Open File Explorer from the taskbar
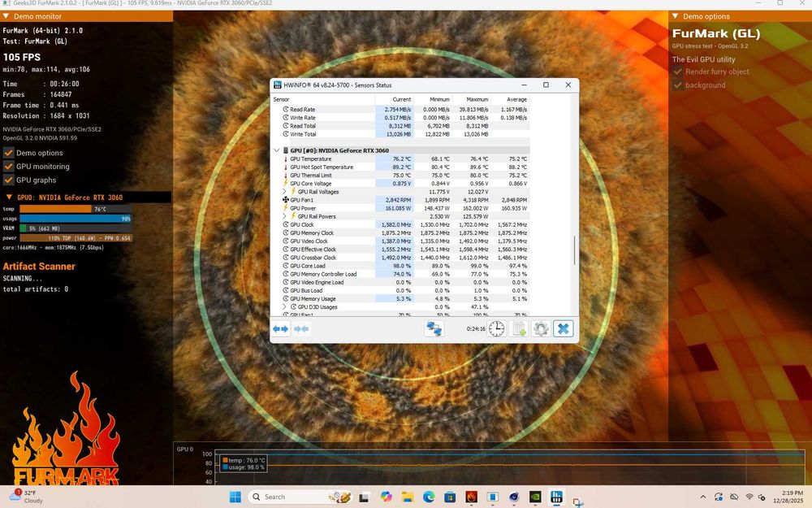812x508 pixels. [x=407, y=497]
